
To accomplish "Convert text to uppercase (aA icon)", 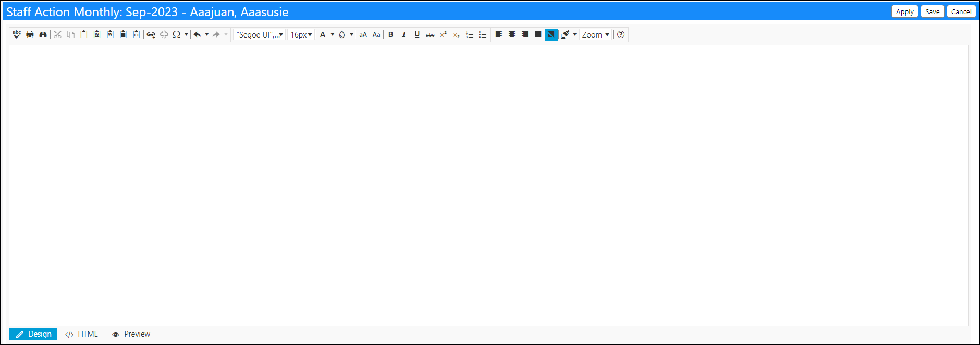I will [x=363, y=34].
